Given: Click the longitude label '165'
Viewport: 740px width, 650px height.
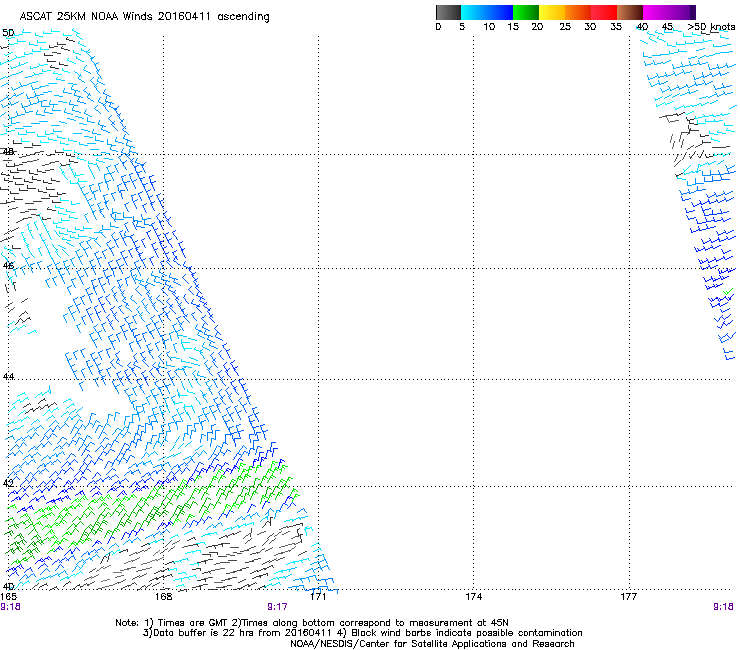Looking at the screenshot, I should pyautogui.click(x=8, y=597).
